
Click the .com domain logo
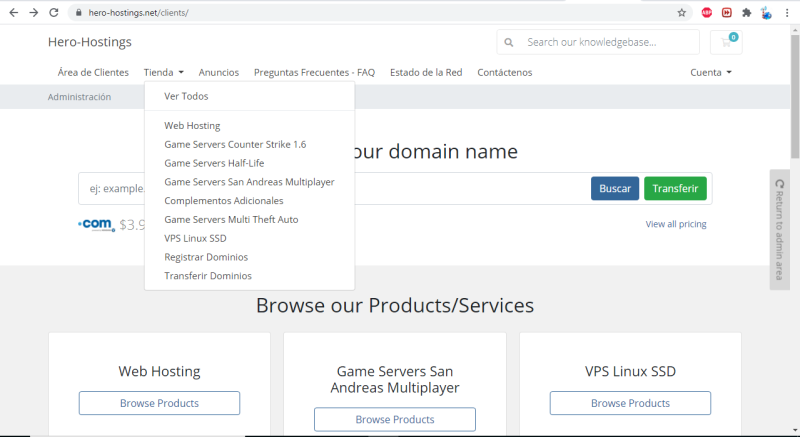tap(96, 224)
